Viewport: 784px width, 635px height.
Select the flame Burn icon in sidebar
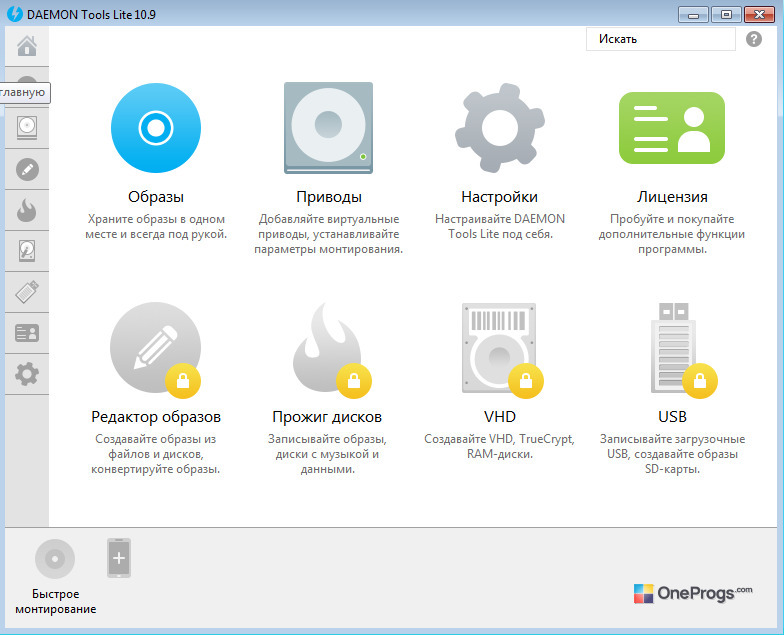click(27, 210)
